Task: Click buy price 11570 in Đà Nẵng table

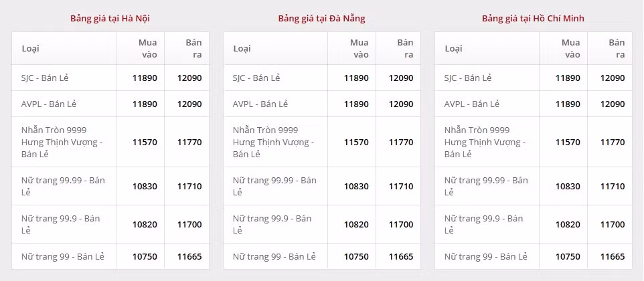Action: coord(357,143)
